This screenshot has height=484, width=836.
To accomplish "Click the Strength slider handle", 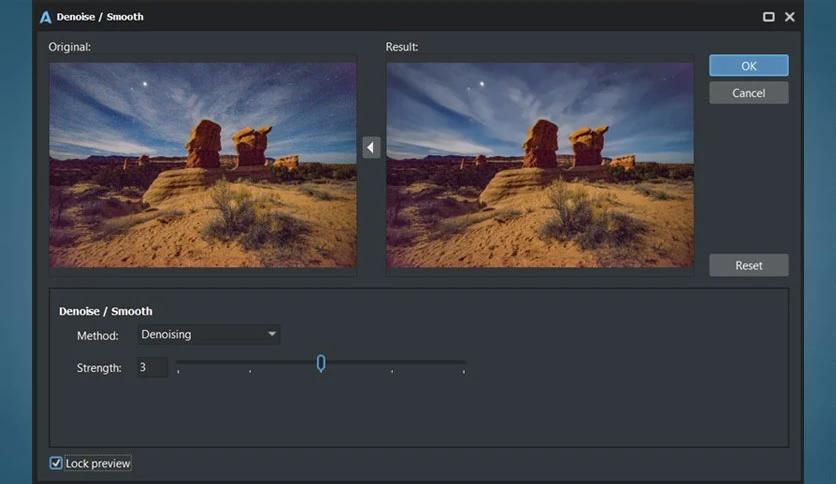I will pos(320,363).
